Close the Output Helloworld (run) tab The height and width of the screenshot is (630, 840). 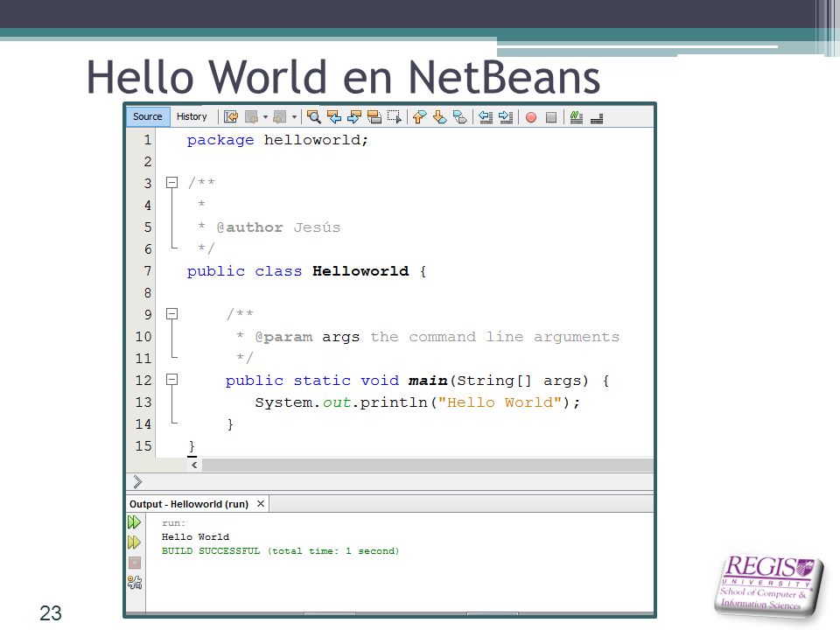(261, 504)
